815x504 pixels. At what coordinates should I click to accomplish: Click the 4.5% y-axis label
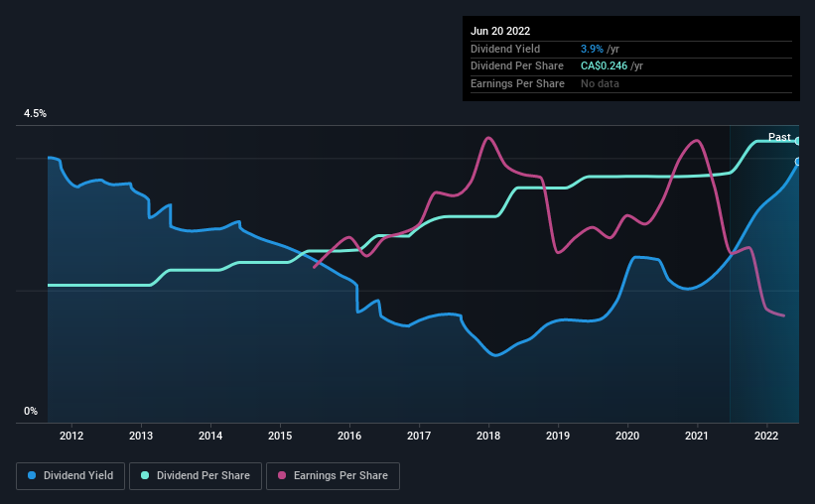pos(35,113)
